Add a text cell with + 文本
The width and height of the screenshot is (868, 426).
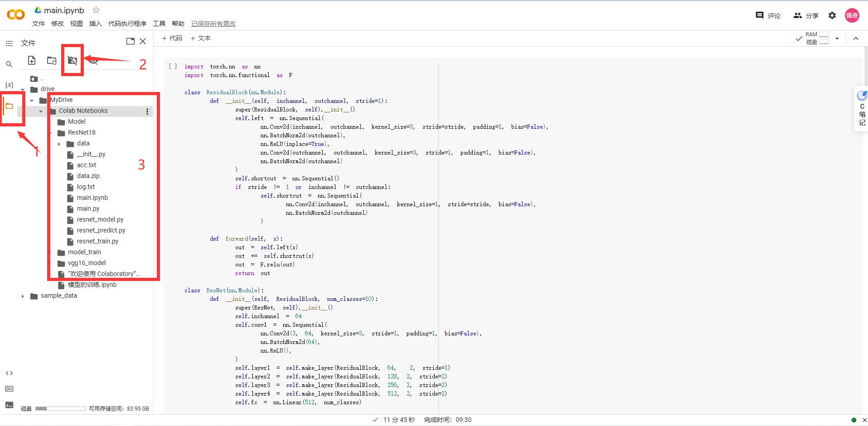point(200,38)
